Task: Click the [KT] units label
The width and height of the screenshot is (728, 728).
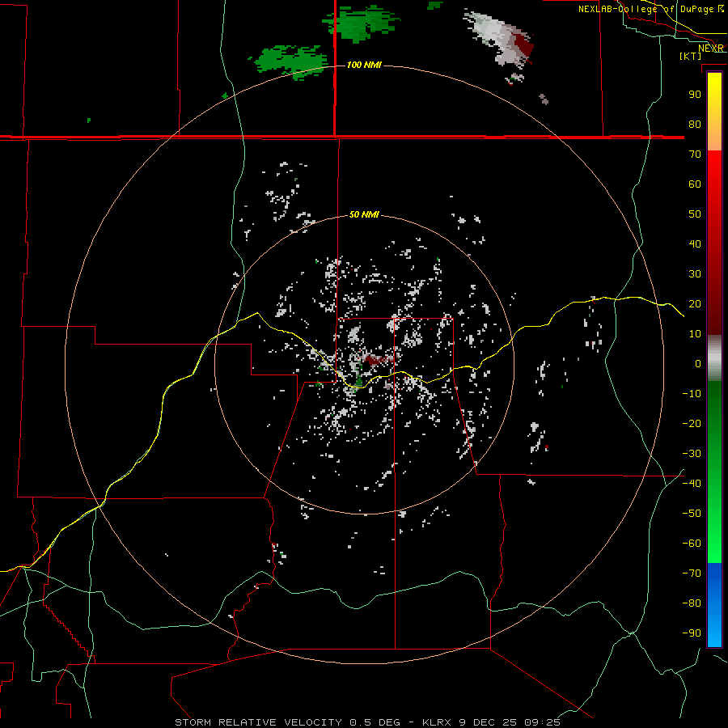Action: click(x=690, y=56)
